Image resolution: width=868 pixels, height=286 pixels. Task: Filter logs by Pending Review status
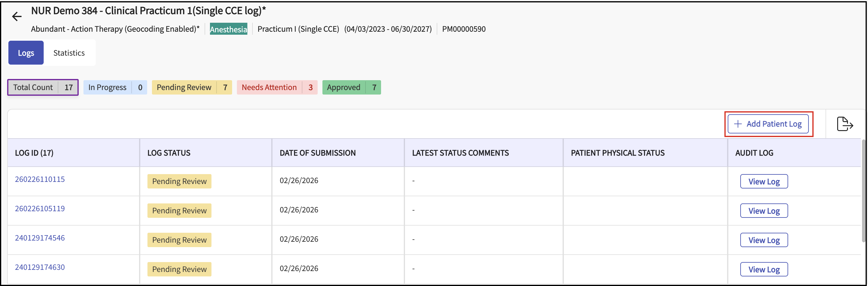(x=192, y=88)
